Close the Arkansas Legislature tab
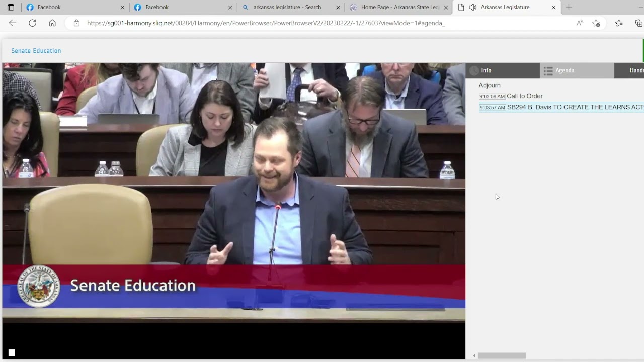This screenshot has height=362, width=644. coord(554,8)
